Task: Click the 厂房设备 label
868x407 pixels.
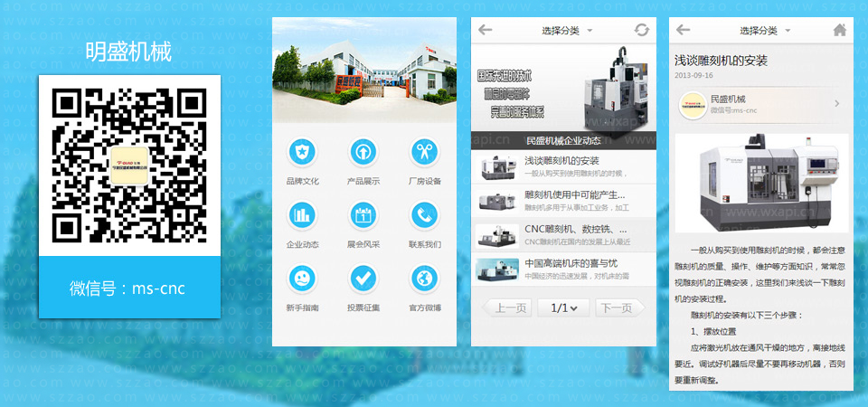Action: point(425,181)
